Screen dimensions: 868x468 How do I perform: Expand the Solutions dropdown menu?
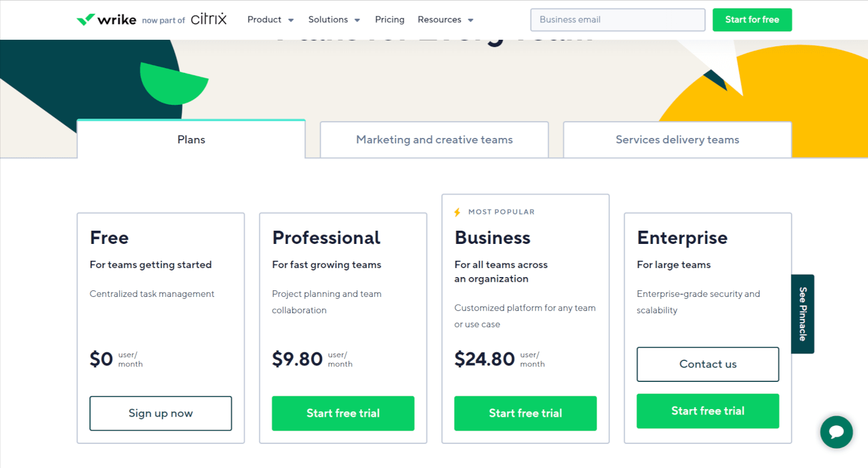coord(334,20)
